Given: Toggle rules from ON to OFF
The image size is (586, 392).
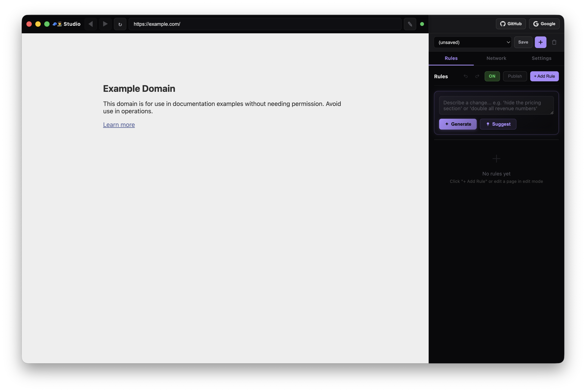Looking at the screenshot, I should tap(492, 76).
